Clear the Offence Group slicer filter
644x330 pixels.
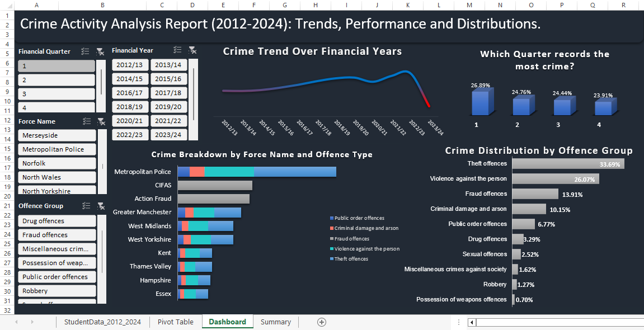[100, 206]
